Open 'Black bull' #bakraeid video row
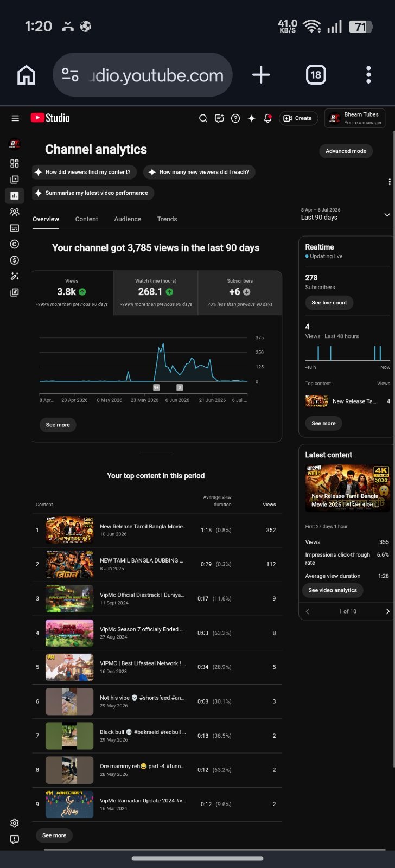Viewport: 395px width, 868px height. 157,736
